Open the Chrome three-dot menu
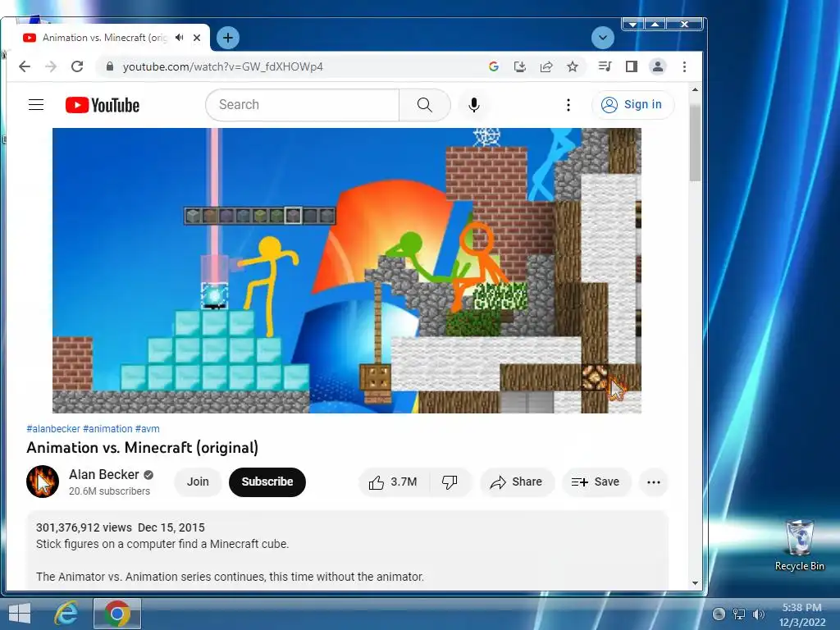Screen dimensions: 840x630 pos(684,66)
